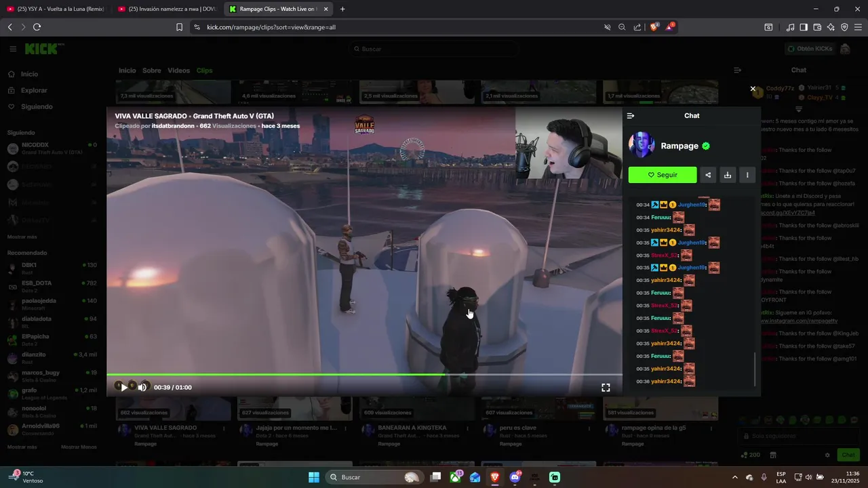Open recommended channel ElPapicha
This screenshot has height=488, width=868.
pyautogui.click(x=52, y=340)
